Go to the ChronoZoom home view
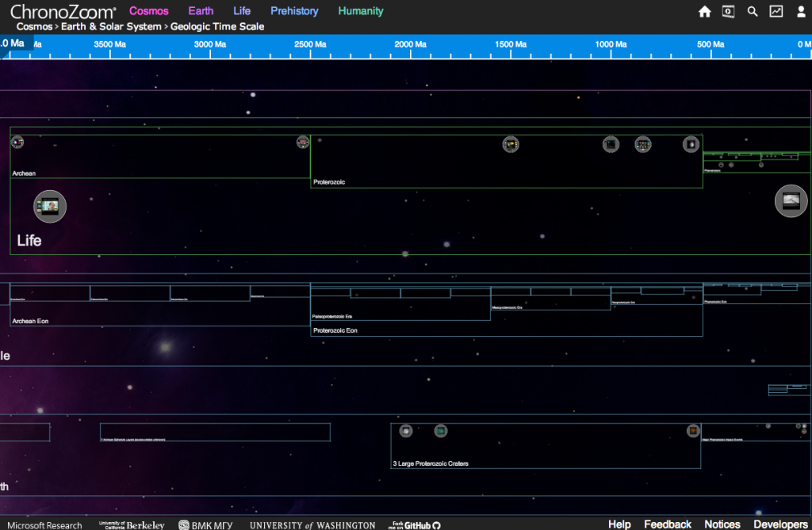Screen dimensions: 812x530 (x=704, y=11)
